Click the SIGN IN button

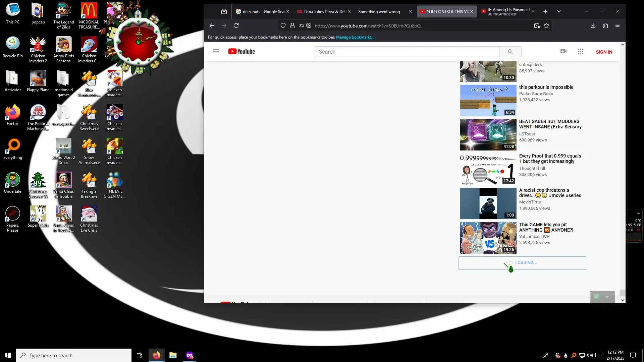604,52
